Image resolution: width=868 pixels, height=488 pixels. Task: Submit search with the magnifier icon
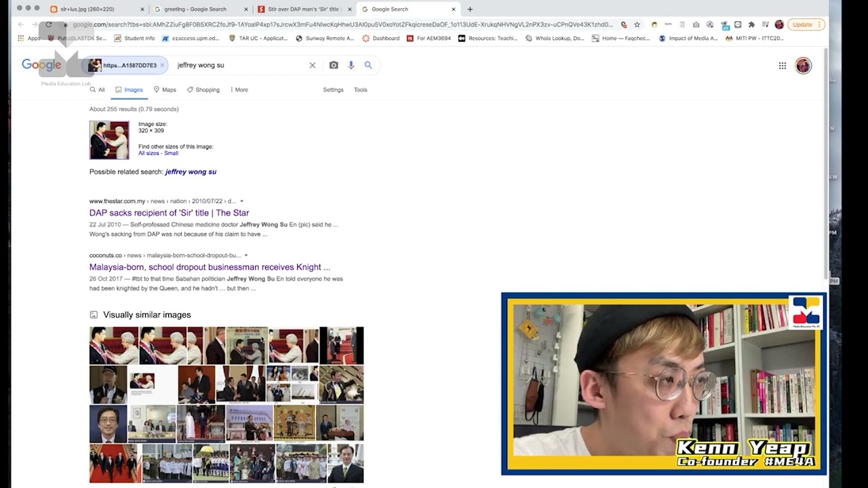368,66
